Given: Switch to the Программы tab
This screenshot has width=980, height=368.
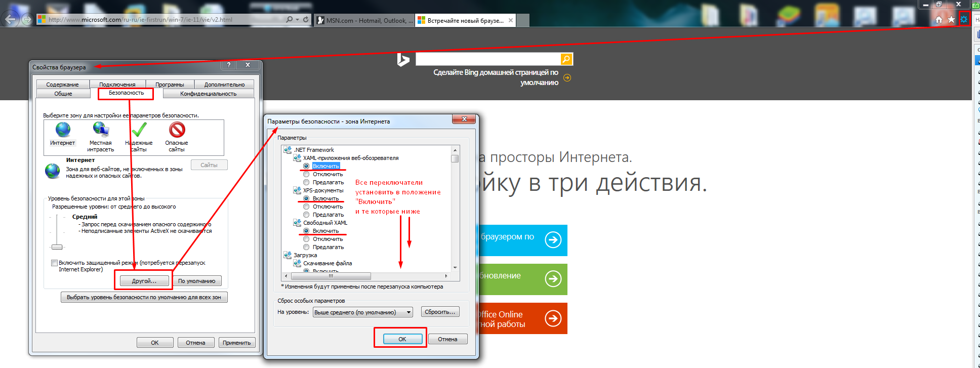Looking at the screenshot, I should coord(170,85).
